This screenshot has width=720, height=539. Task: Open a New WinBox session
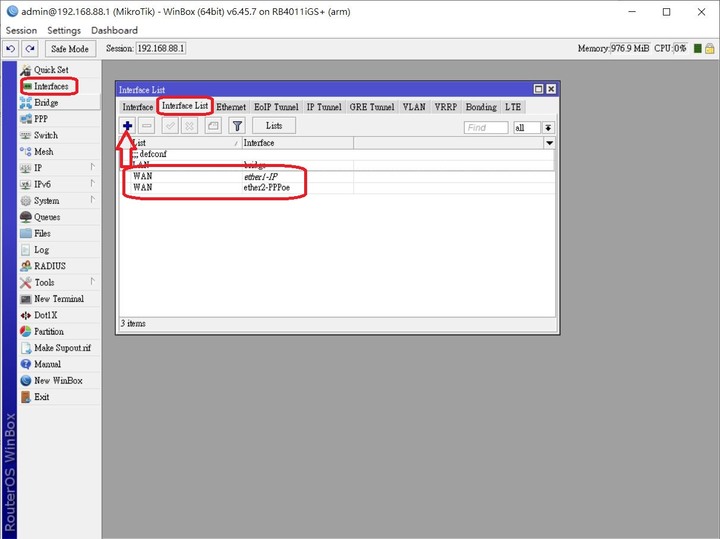coord(58,381)
